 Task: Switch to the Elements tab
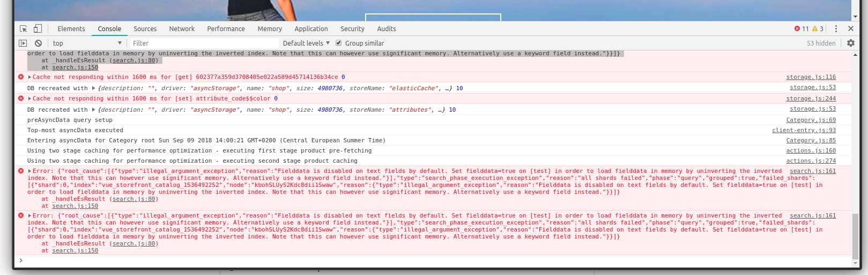tap(71, 28)
